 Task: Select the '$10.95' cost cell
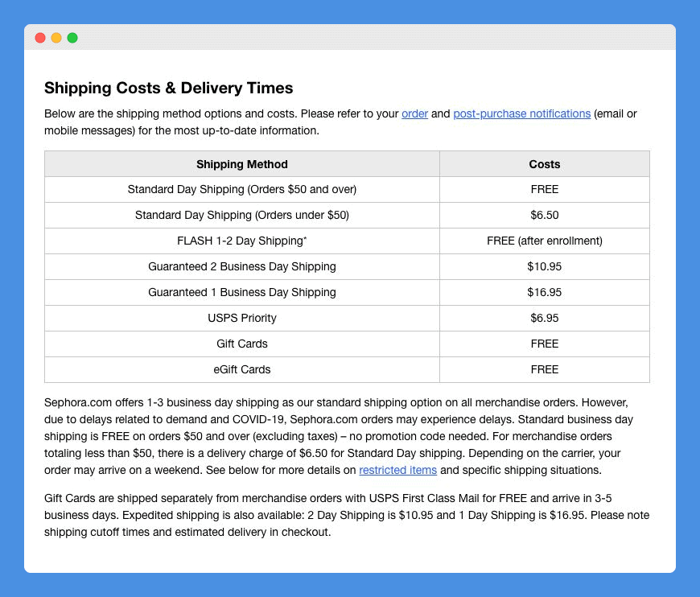click(544, 266)
